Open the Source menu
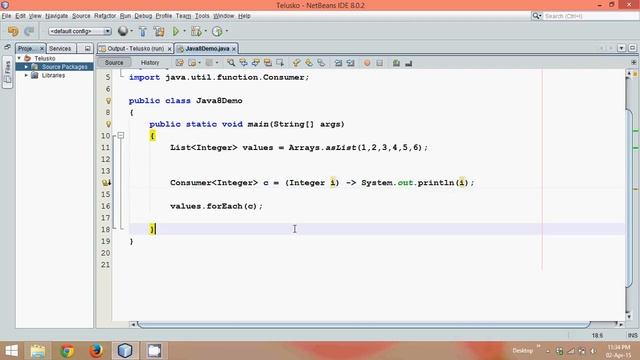Screen dimensions: 640x360 coord(81,16)
